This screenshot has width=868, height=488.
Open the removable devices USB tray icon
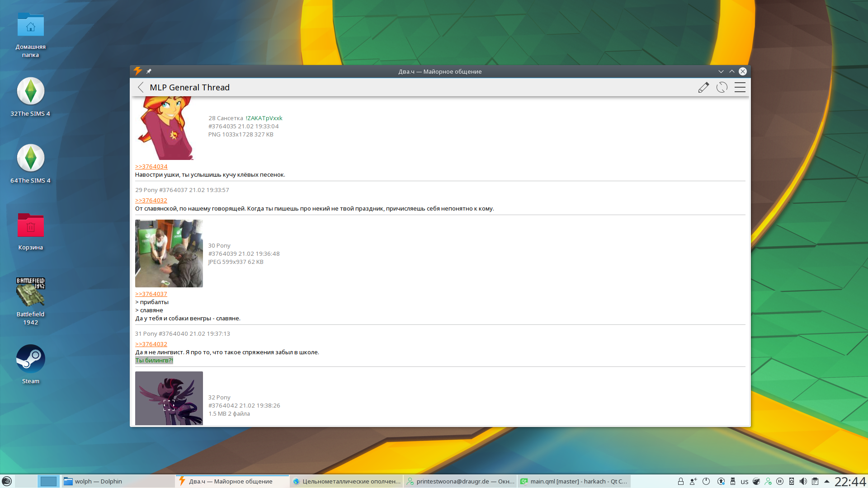[733, 482]
